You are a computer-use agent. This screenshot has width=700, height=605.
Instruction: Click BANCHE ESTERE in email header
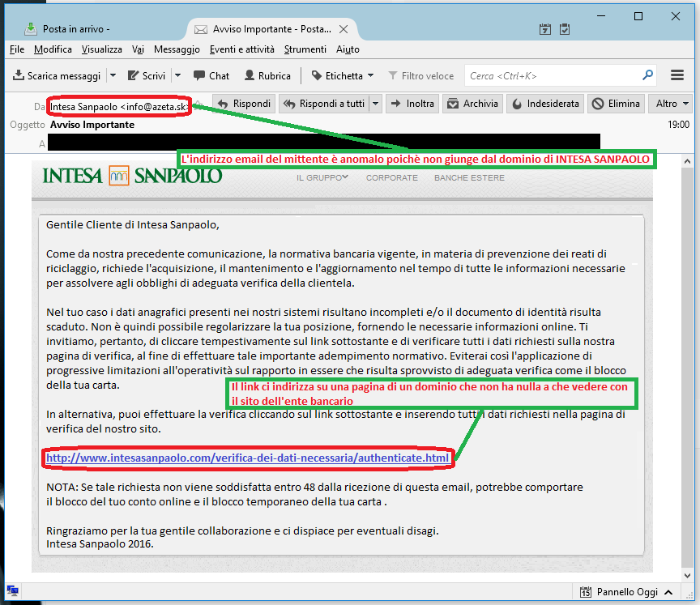pyautogui.click(x=469, y=177)
